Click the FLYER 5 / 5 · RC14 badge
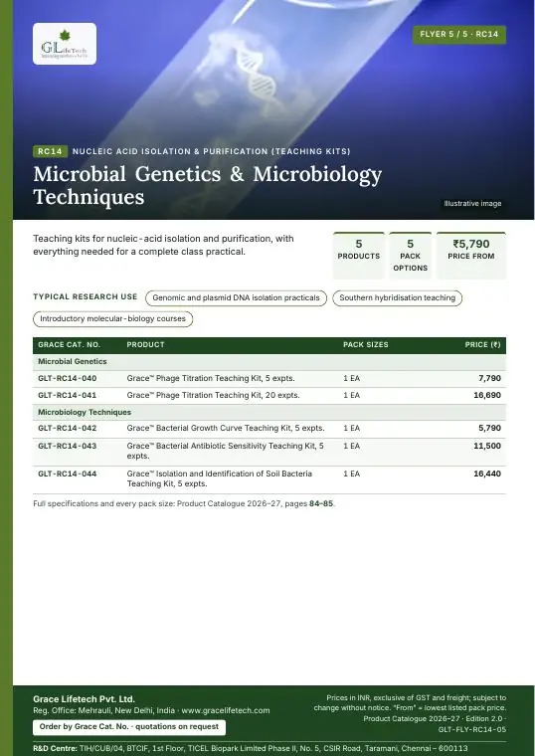 pyautogui.click(x=458, y=34)
